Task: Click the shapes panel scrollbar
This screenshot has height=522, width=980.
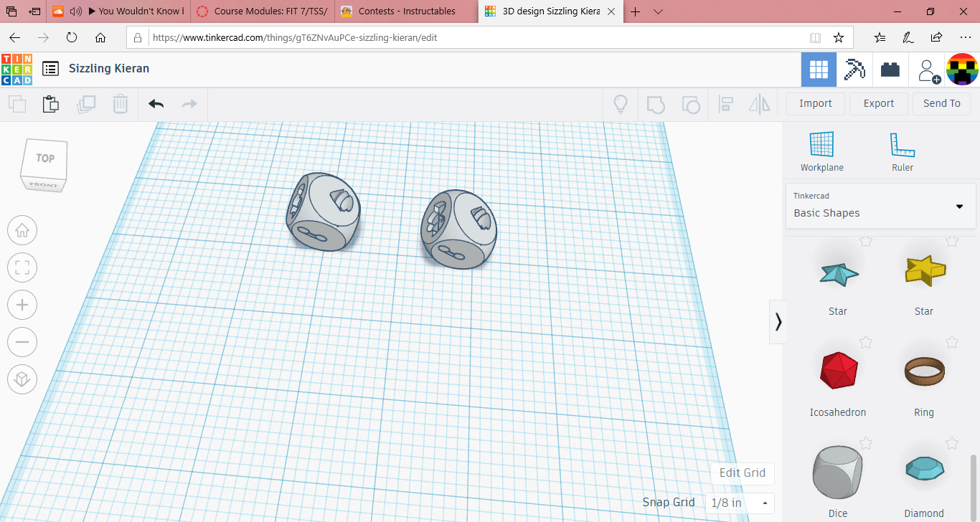Action: [974, 488]
